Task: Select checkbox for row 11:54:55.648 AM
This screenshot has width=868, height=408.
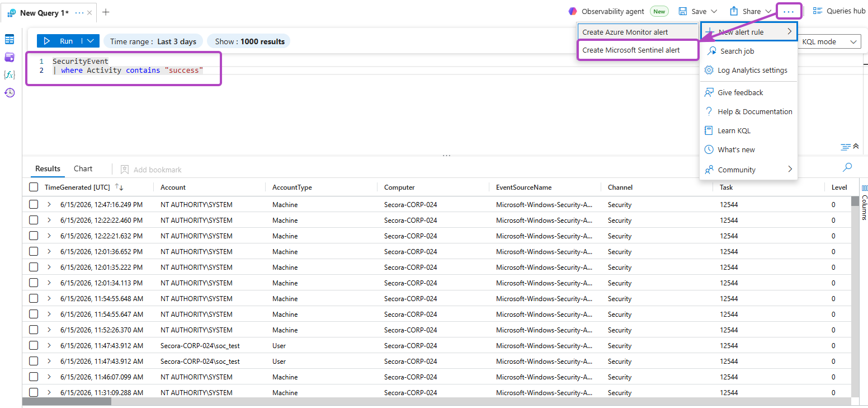Action: pyautogui.click(x=34, y=299)
